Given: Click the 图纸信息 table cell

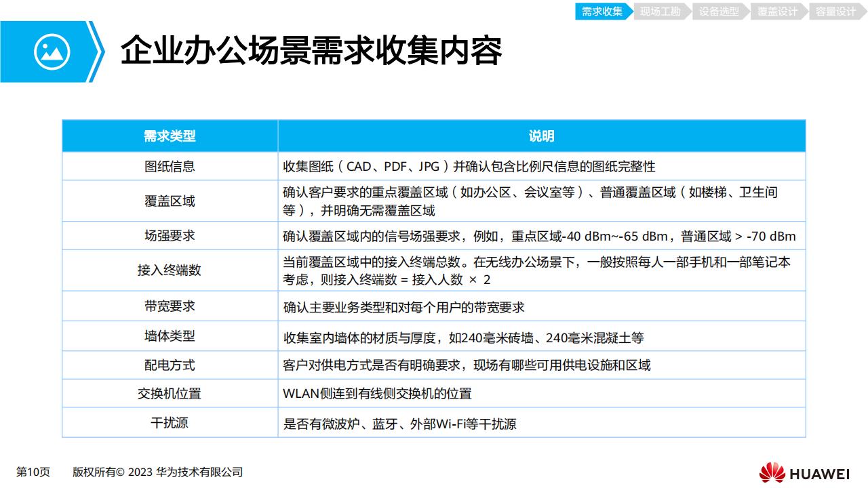Looking at the screenshot, I should click(170, 166).
